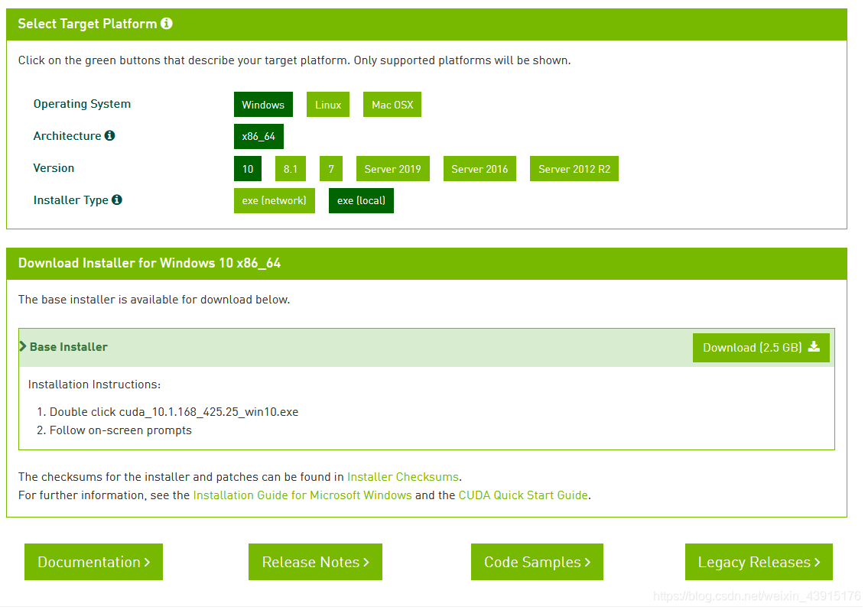Click 'Click on the green buttons' instruction text
The width and height of the screenshot is (868, 610).
point(294,60)
